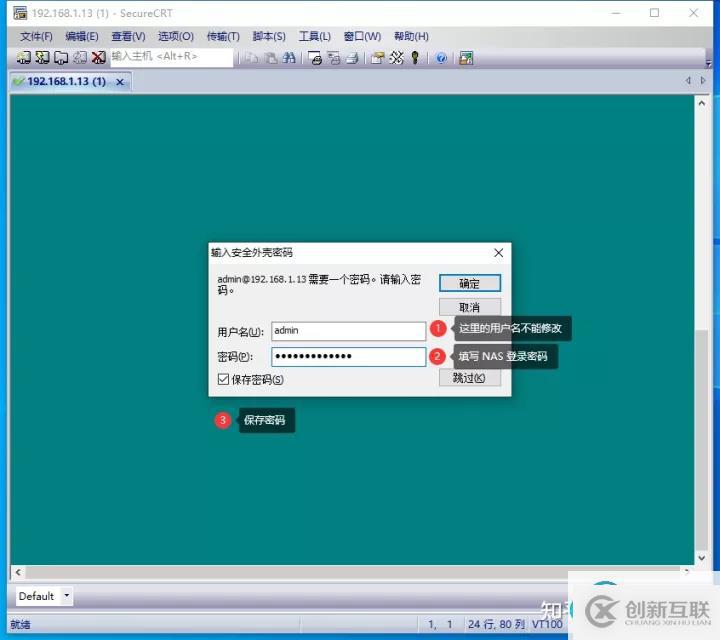Click status bar 24 行, 80 列 text
Viewport: 720px width, 640px height.
click(496, 624)
